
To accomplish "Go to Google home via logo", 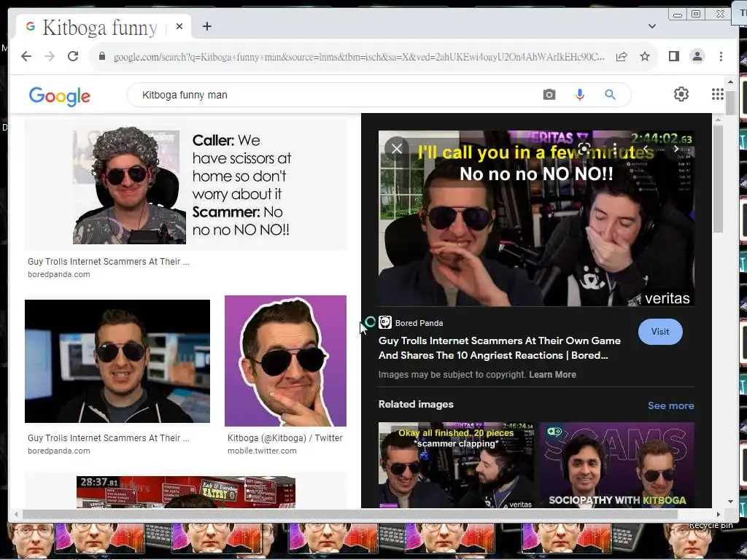I will click(x=60, y=96).
